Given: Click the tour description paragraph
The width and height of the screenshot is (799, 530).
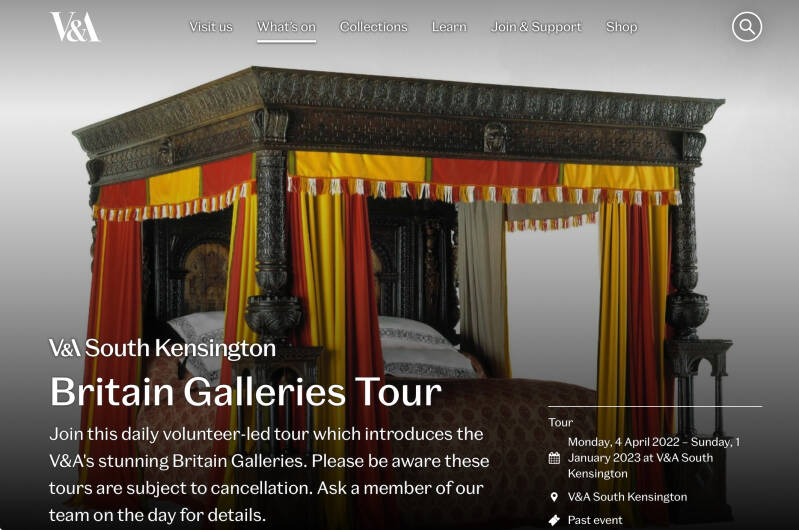Looking at the screenshot, I should pos(269,474).
